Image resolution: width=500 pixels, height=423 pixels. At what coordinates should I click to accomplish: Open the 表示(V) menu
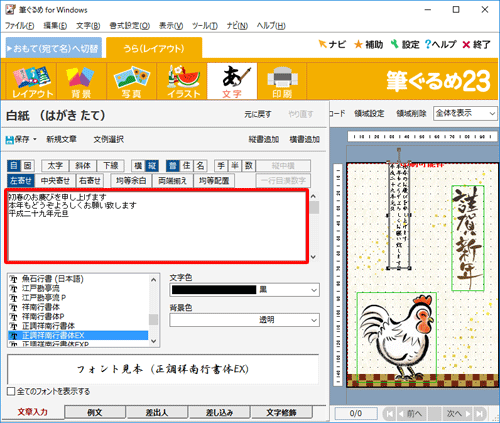pos(171,26)
